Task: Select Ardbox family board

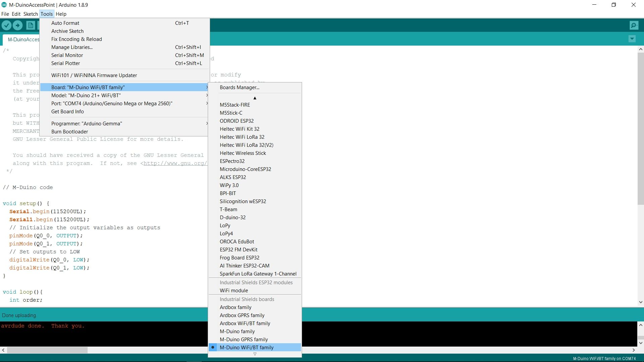Action: (255, 307)
